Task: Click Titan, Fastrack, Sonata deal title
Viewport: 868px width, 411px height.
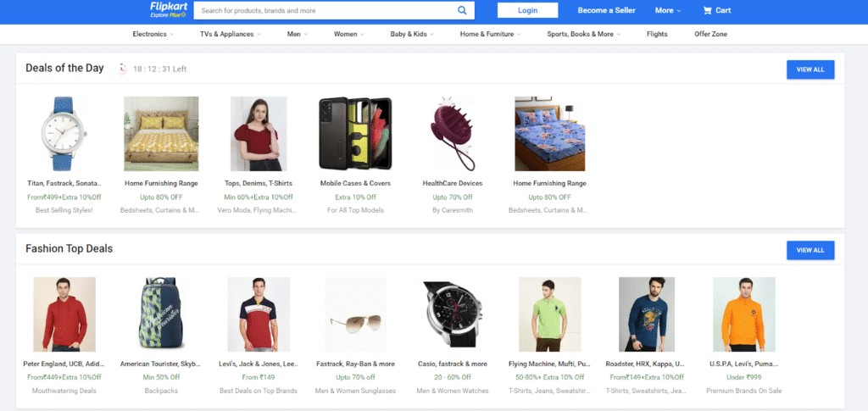Action: (64, 183)
